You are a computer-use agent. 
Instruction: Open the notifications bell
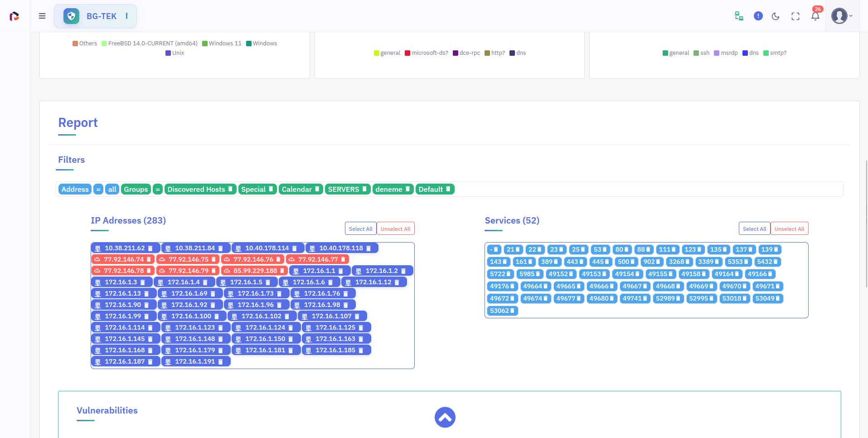(x=815, y=16)
